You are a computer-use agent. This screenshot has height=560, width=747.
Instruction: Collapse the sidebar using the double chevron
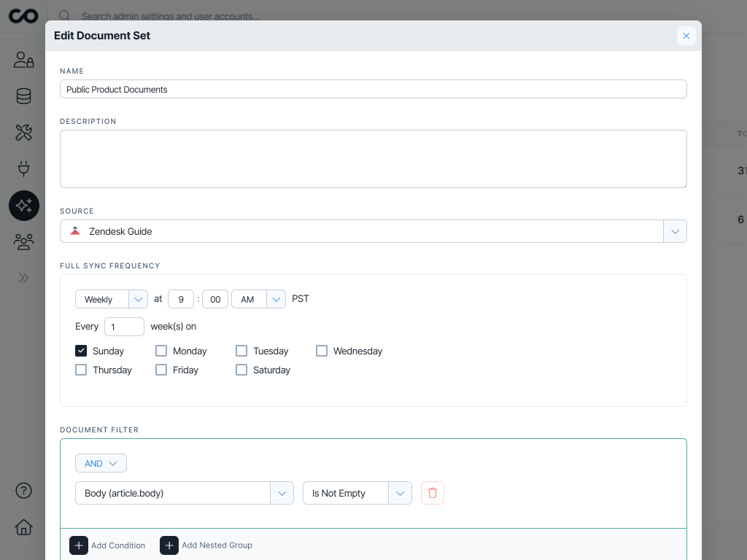24,278
